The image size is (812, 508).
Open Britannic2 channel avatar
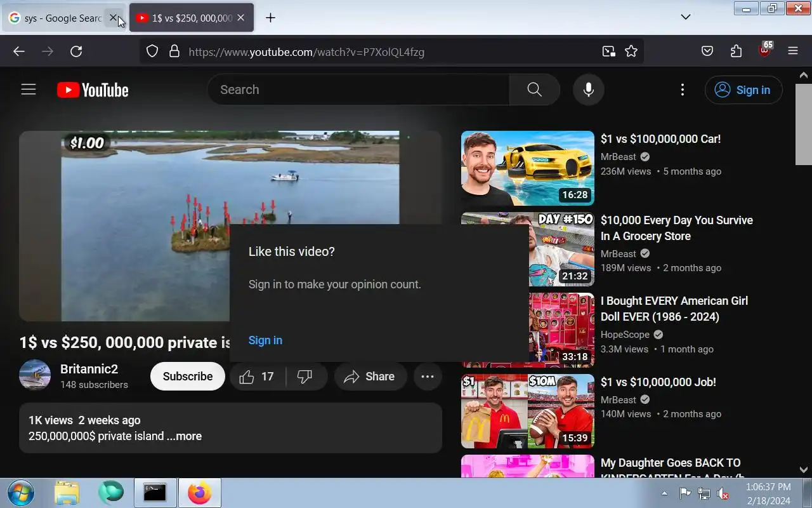click(35, 375)
